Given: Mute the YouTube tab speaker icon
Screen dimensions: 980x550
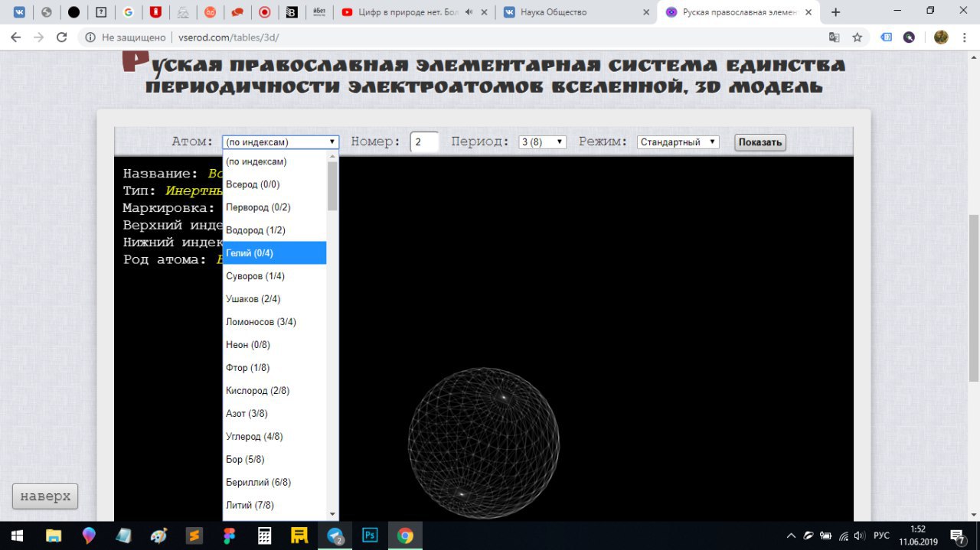Looking at the screenshot, I should click(469, 12).
